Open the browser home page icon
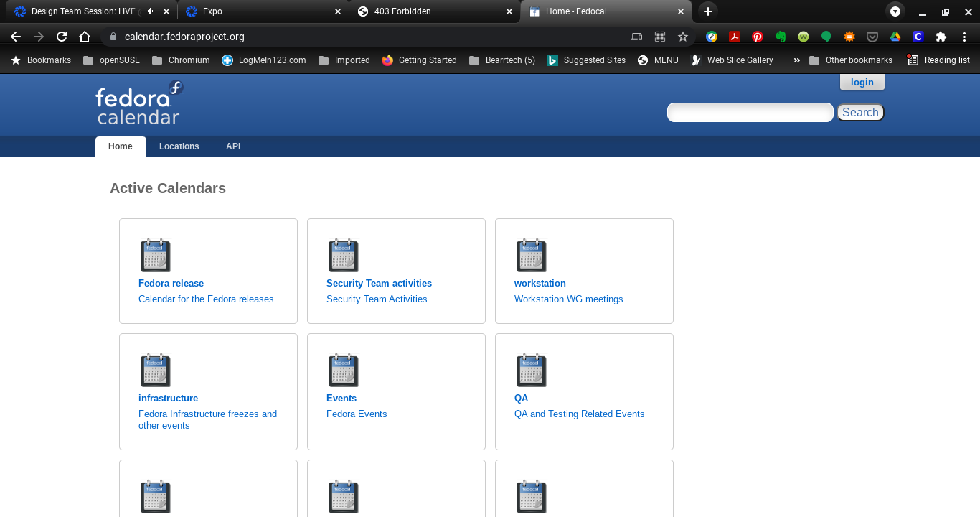 (x=85, y=37)
